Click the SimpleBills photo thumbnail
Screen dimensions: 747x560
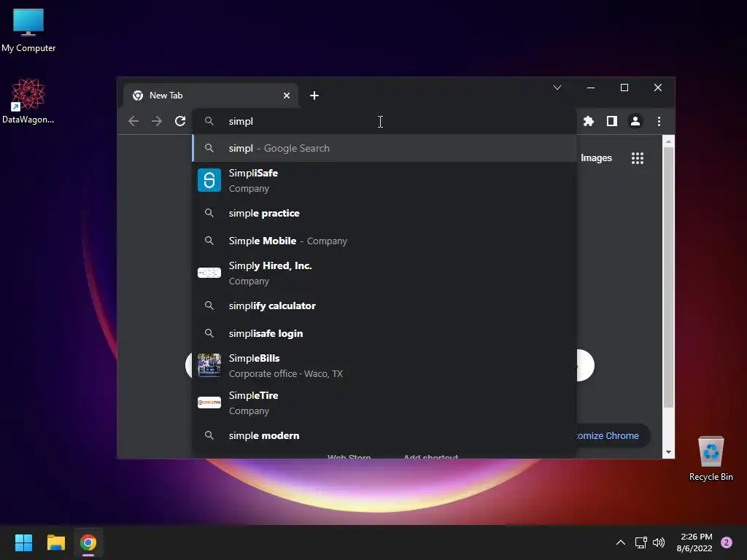point(209,365)
